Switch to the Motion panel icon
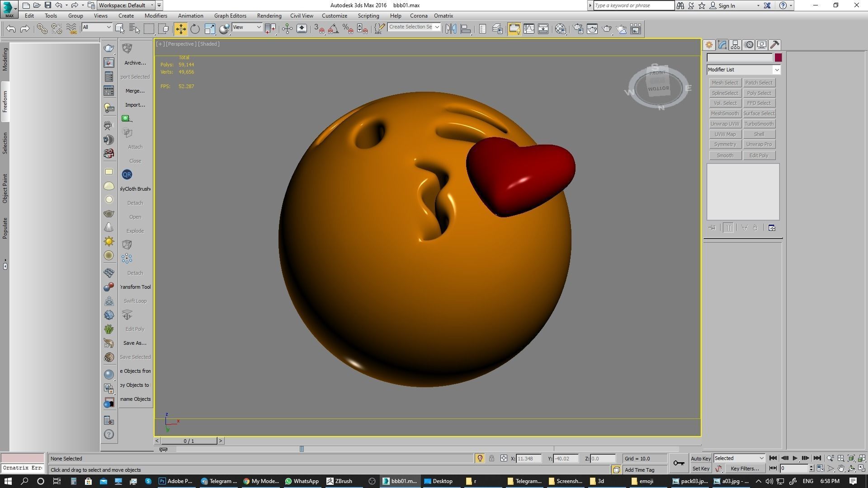Screen dimensions: 868x488 (x=749, y=45)
